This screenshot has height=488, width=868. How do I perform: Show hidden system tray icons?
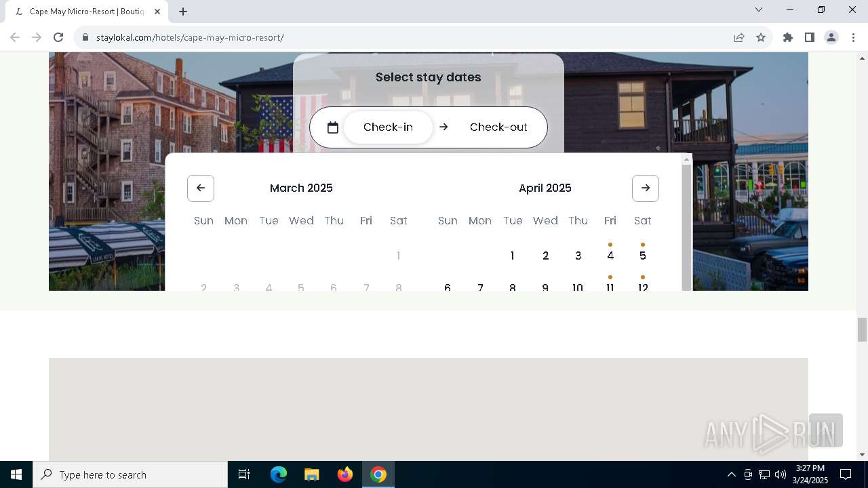pos(731,474)
